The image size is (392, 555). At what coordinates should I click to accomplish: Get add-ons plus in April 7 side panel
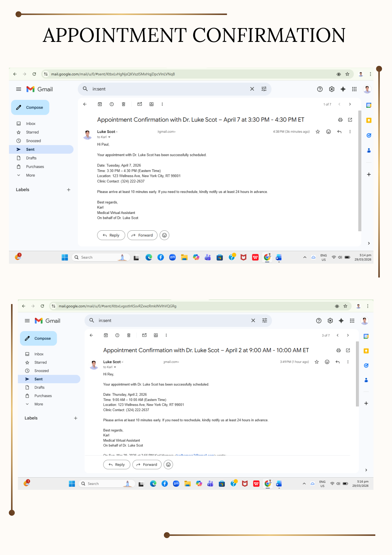tap(369, 175)
